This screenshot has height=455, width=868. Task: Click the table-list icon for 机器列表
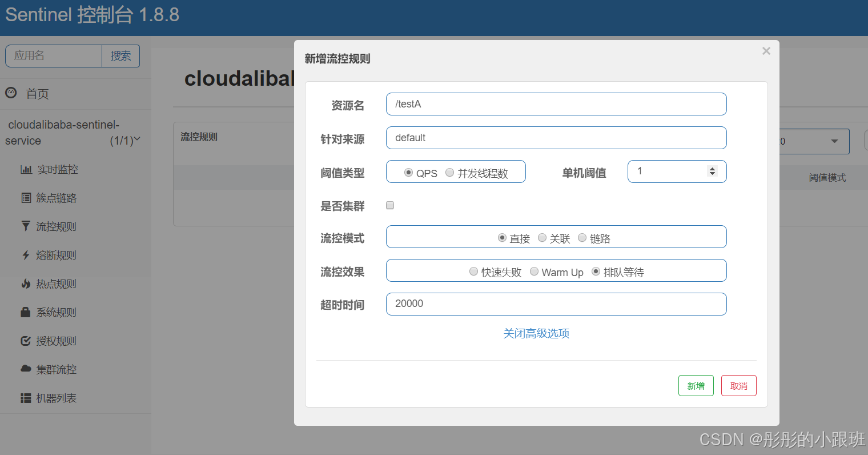click(x=26, y=398)
